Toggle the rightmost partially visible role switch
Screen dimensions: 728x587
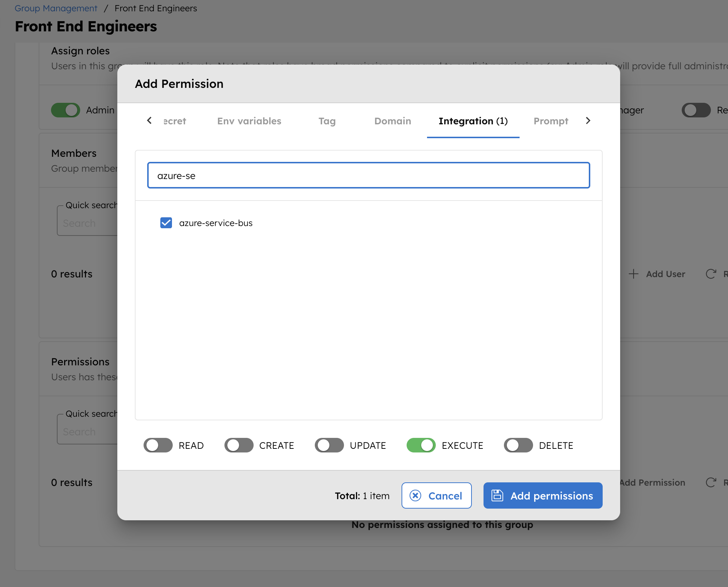coord(696,110)
